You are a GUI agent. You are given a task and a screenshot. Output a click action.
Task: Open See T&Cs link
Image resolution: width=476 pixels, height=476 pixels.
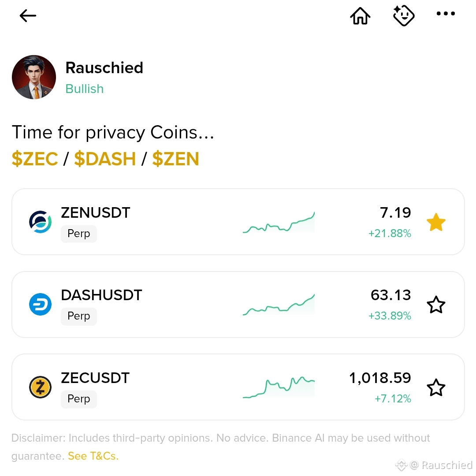coord(93,456)
